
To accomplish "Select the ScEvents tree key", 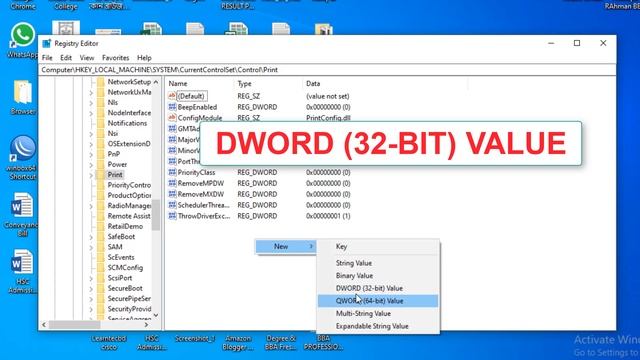I will click(120, 257).
